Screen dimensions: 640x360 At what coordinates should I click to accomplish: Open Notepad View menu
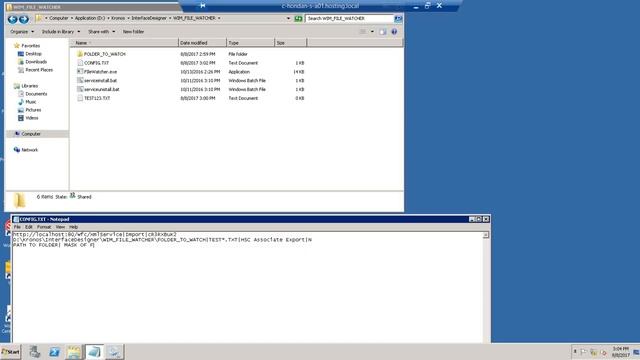(60, 227)
